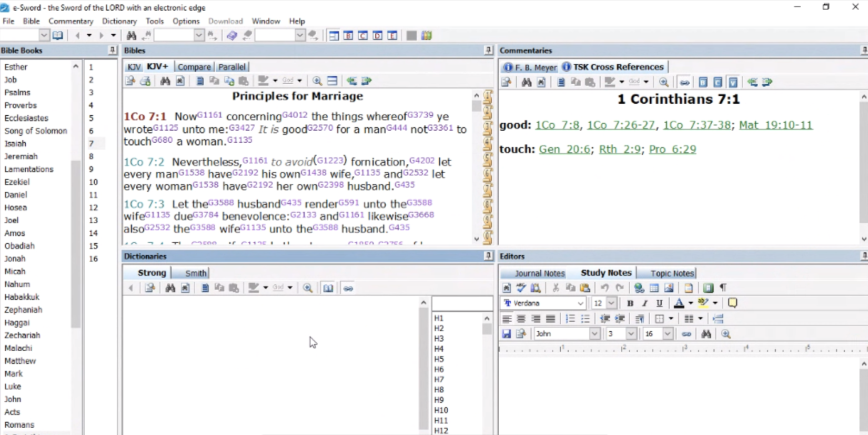Open cross reference Rth 2:9
The height and width of the screenshot is (435, 868).
620,149
